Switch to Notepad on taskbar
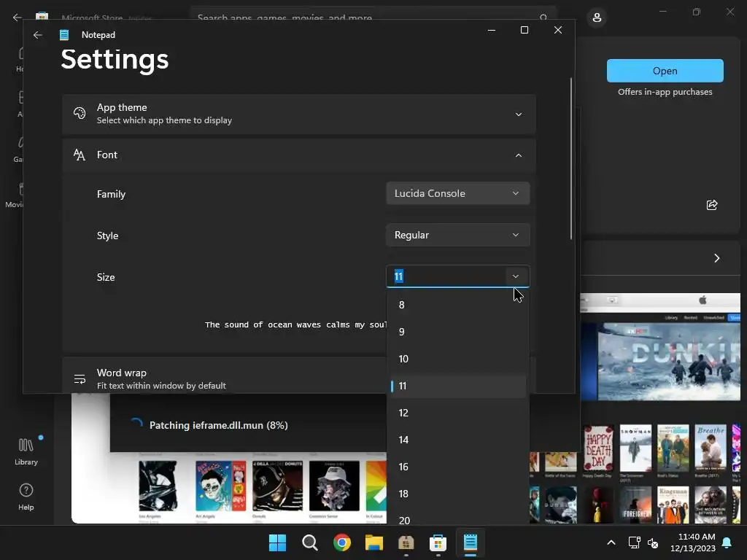747x560 pixels. point(471,542)
